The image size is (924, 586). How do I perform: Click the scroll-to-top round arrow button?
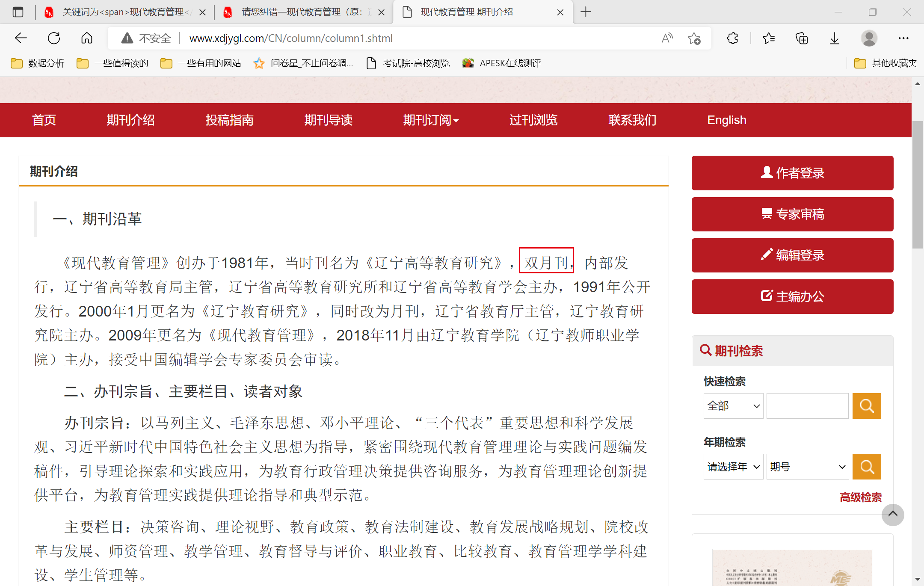[x=893, y=515]
